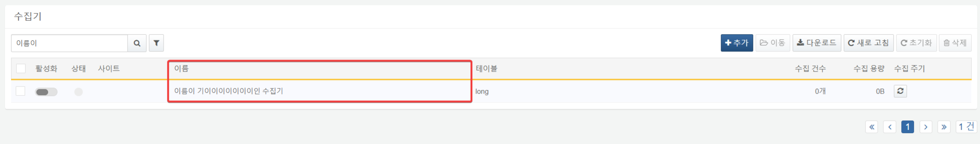Click the 다운로드 download button
The height and width of the screenshot is (144, 980).
click(x=817, y=43)
